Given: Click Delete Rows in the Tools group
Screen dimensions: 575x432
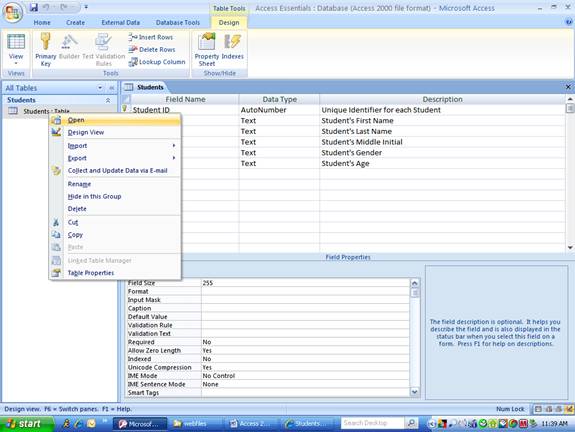Looking at the screenshot, I should click(152, 49).
